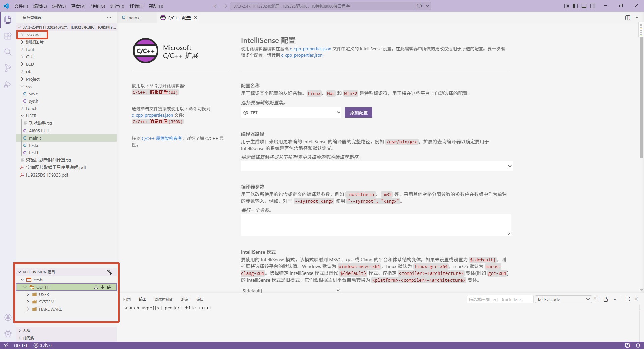
Task: Open the Source Control view
Action: (8, 68)
